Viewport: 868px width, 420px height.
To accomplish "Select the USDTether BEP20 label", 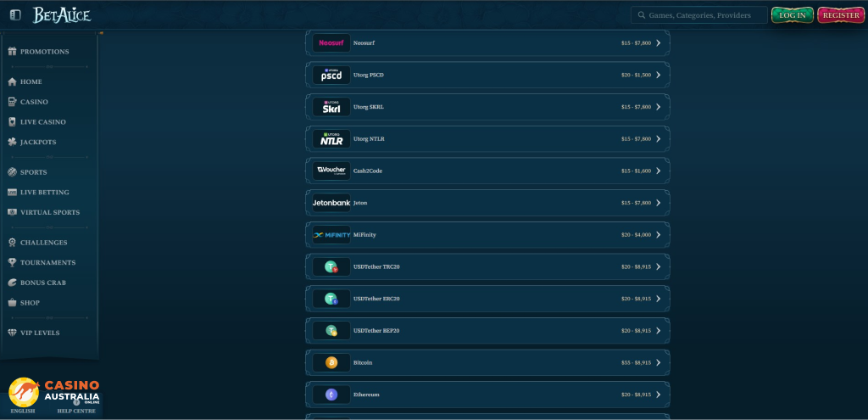I will point(376,331).
